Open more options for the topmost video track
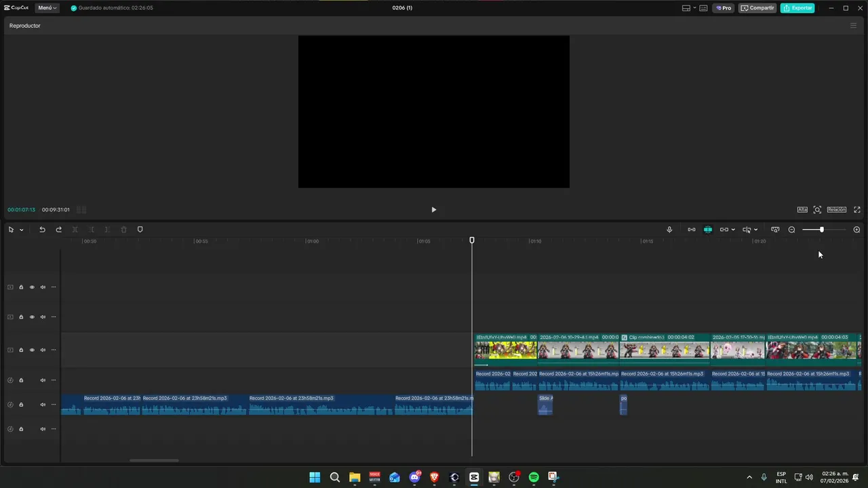The height and width of the screenshot is (488, 868). coord(54,287)
